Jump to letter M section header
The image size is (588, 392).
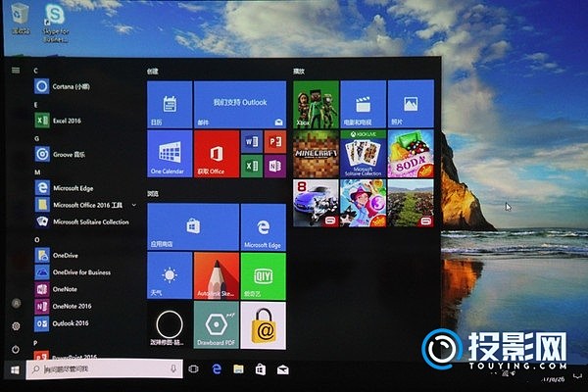(x=37, y=172)
